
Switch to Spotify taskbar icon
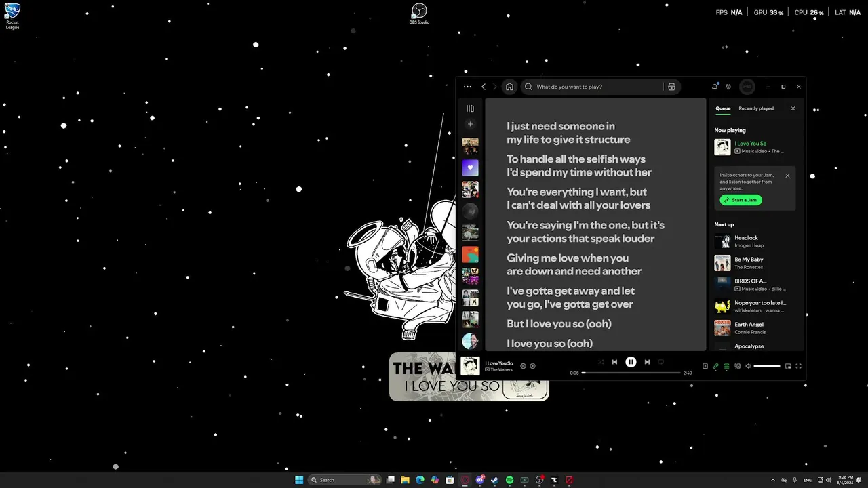(509, 480)
